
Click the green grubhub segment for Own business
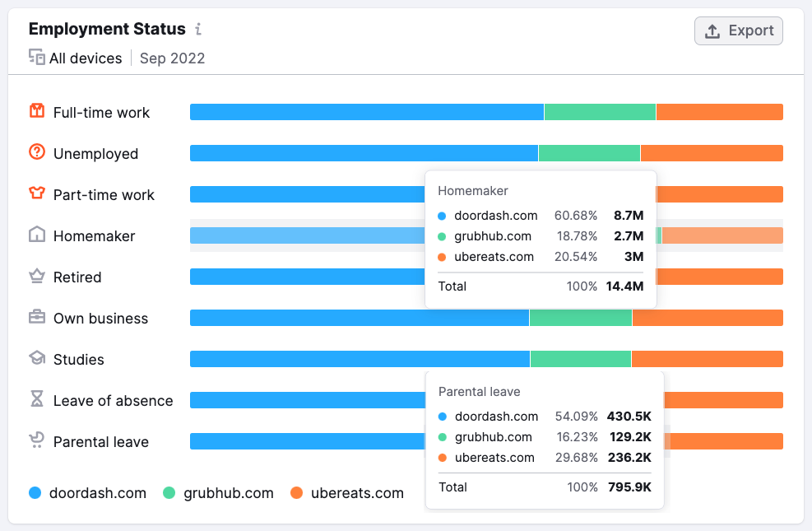coord(581,318)
